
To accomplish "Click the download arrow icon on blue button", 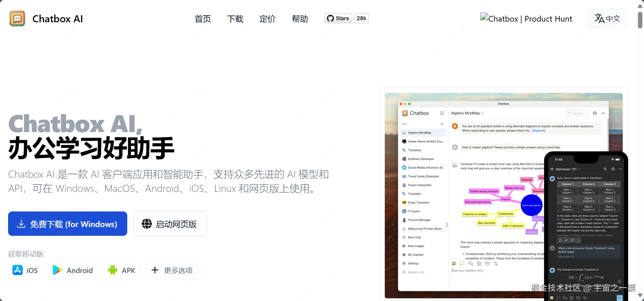I will pyautogui.click(x=21, y=224).
